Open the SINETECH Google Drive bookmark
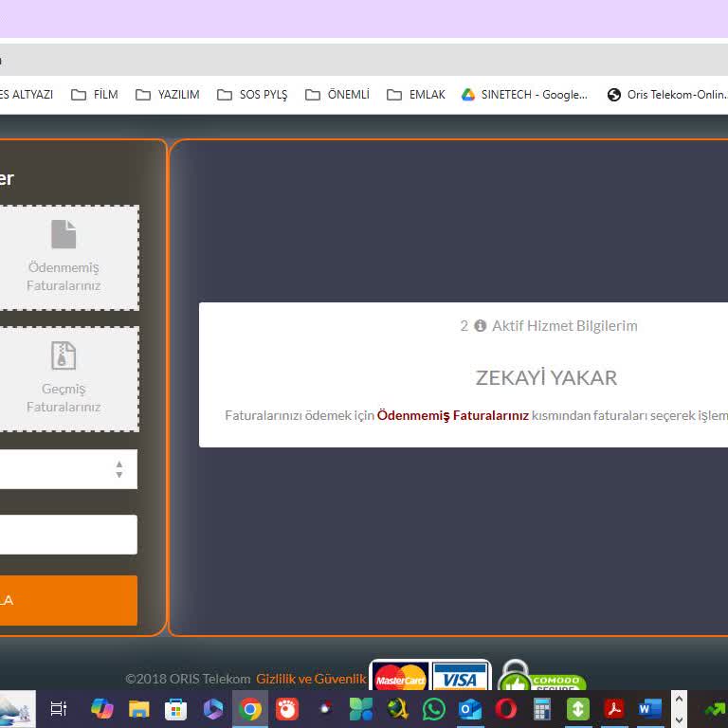The height and width of the screenshot is (728, 728). (524, 95)
